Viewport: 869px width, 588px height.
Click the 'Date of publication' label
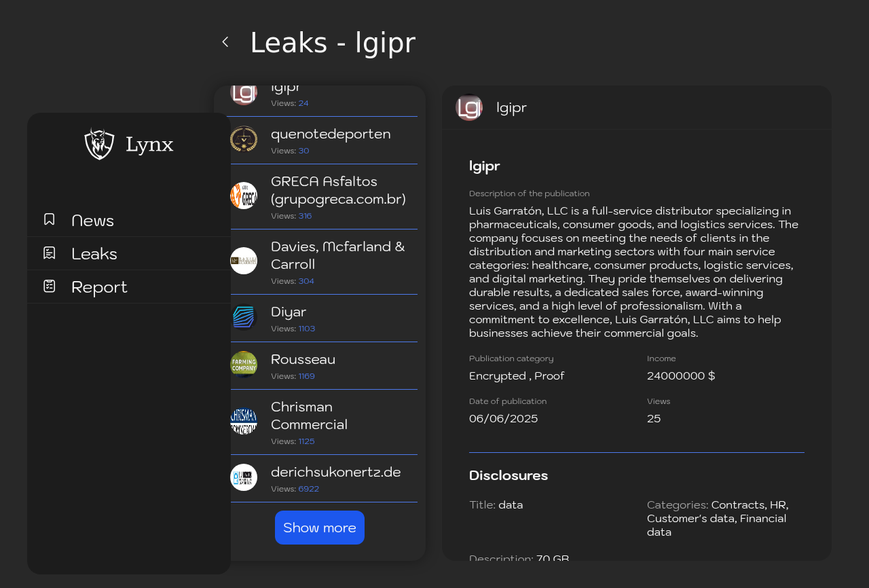(508, 401)
